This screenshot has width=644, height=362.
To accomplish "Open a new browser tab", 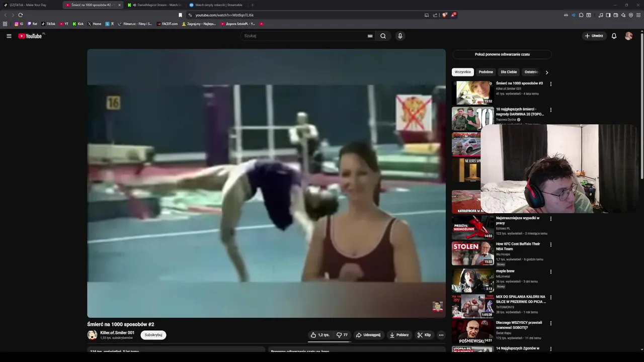I will 253,5.
